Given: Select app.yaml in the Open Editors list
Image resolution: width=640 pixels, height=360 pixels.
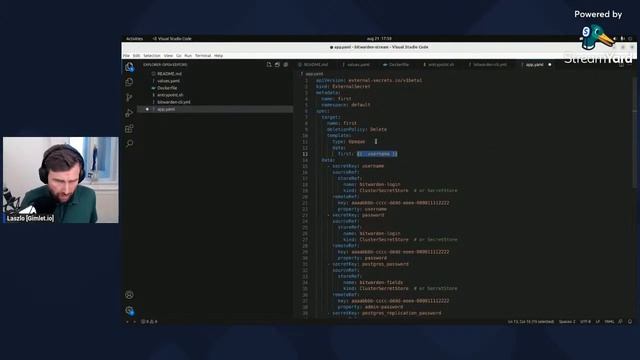Looking at the screenshot, I should click(216, 109).
